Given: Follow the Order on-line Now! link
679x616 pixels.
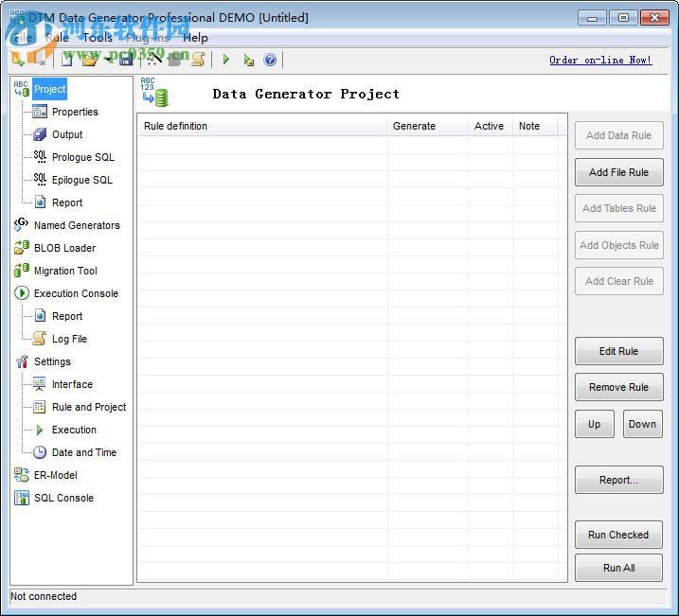Looking at the screenshot, I should click(600, 61).
